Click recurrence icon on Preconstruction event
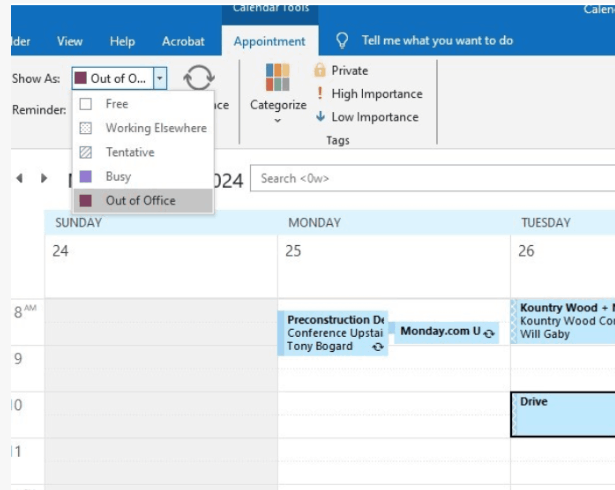The width and height of the screenshot is (615, 490). [378, 347]
